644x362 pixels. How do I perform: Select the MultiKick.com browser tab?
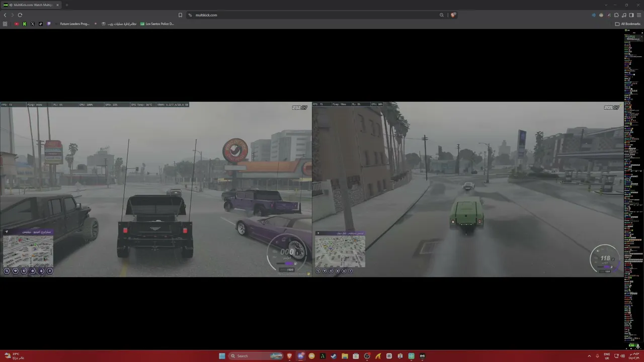(x=31, y=5)
